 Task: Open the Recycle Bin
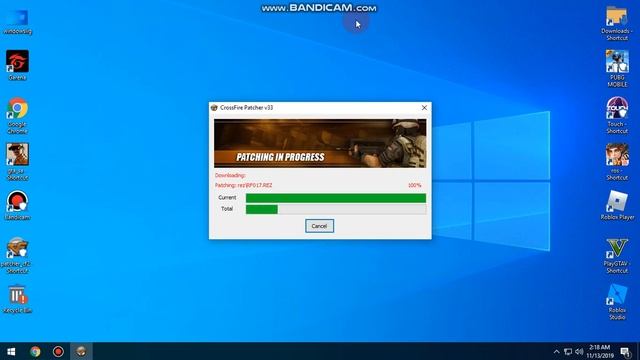(17, 299)
